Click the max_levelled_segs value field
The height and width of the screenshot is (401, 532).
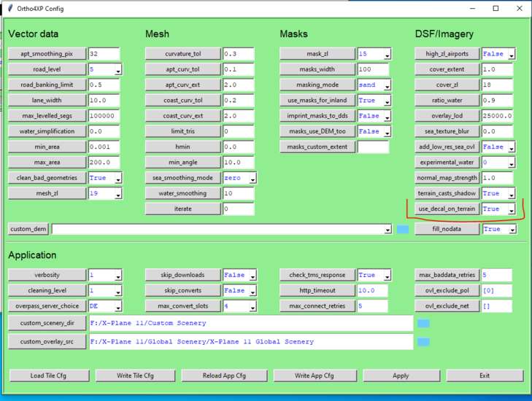coord(104,116)
